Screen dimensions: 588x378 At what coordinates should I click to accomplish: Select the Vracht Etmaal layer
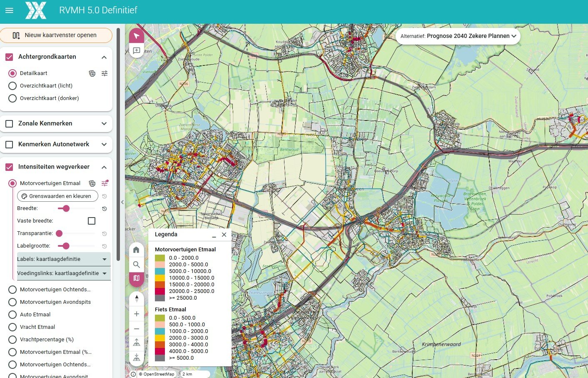[x=12, y=327]
